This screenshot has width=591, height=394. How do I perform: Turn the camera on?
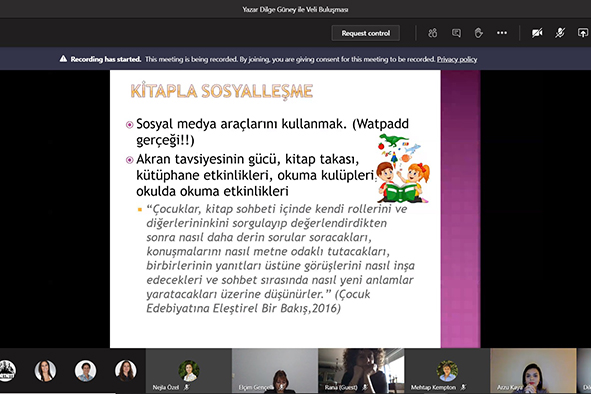537,33
